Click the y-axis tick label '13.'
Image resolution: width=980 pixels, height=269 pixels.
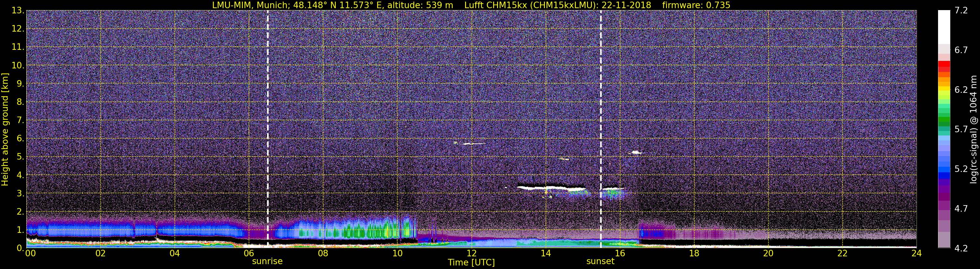[x=18, y=11]
